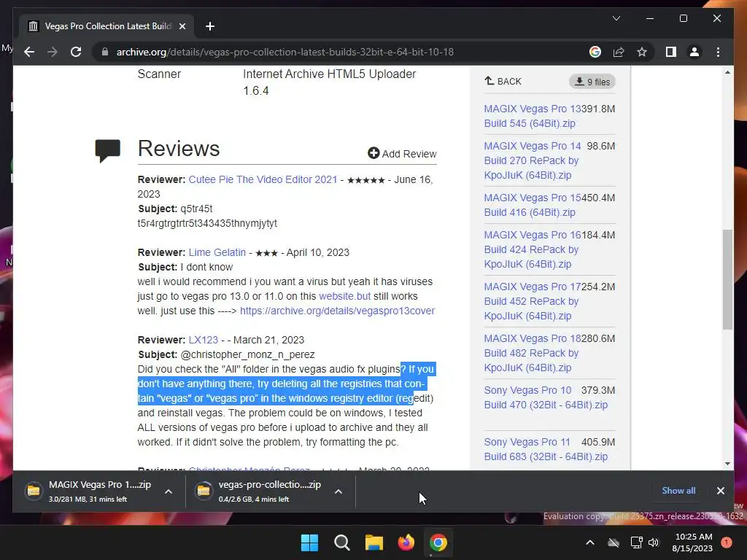Share this page via the share icon
Image resolution: width=747 pixels, height=560 pixels.
coord(619,52)
